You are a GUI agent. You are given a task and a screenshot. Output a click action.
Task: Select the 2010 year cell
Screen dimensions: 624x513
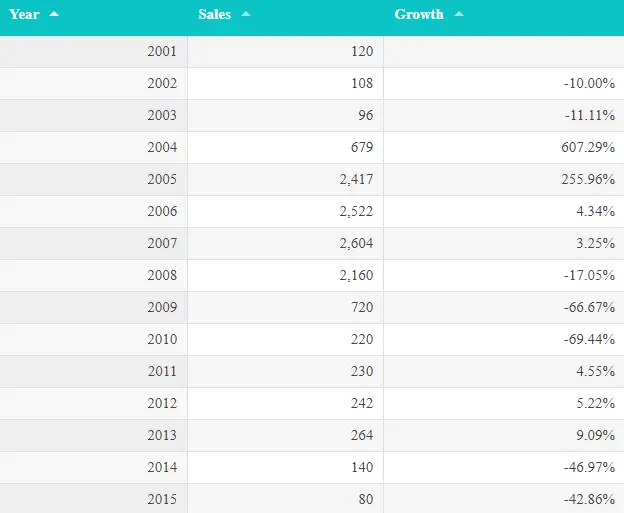coord(162,339)
